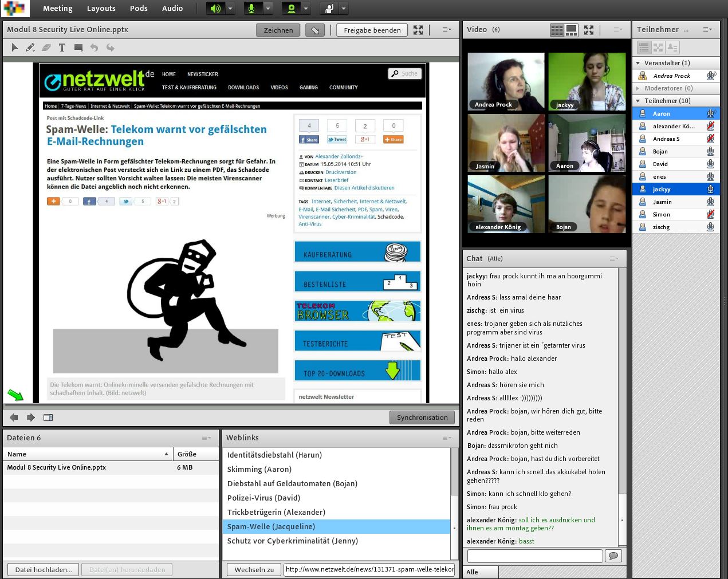Select Bojan's video thumbnail
This screenshot has width=728, height=579.
[587, 204]
